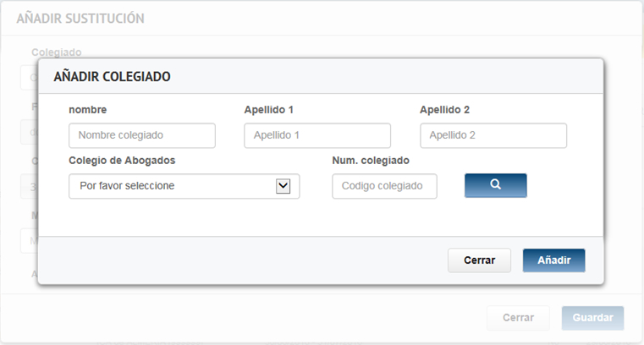This screenshot has height=345, width=644.
Task: Focus the Codigo colegiado input field
Action: pos(384,186)
